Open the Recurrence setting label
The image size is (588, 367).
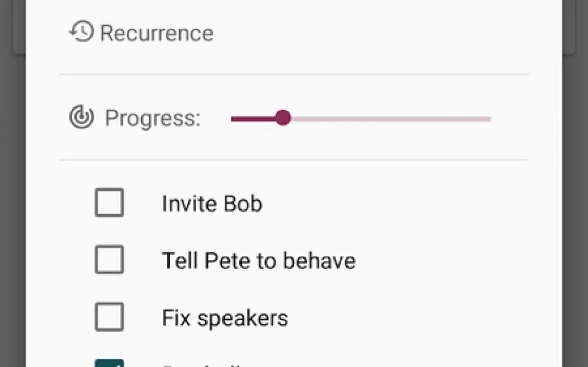pyautogui.click(x=157, y=33)
